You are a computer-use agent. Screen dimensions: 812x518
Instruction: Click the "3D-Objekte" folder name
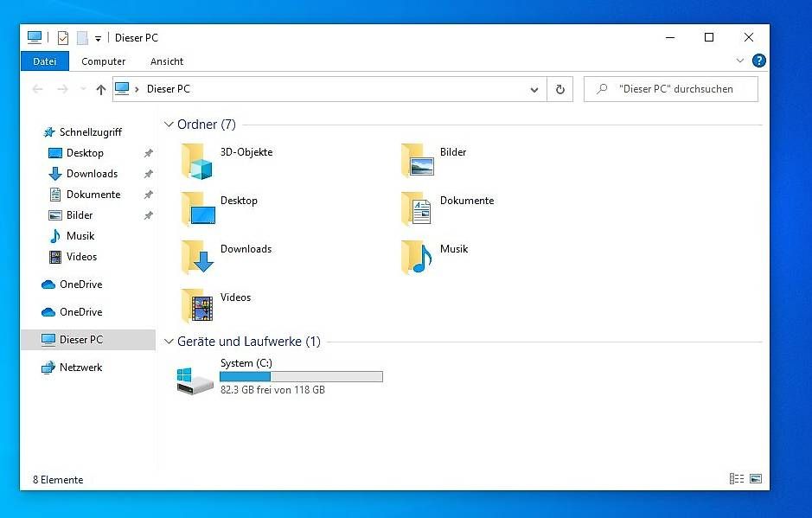(246, 152)
